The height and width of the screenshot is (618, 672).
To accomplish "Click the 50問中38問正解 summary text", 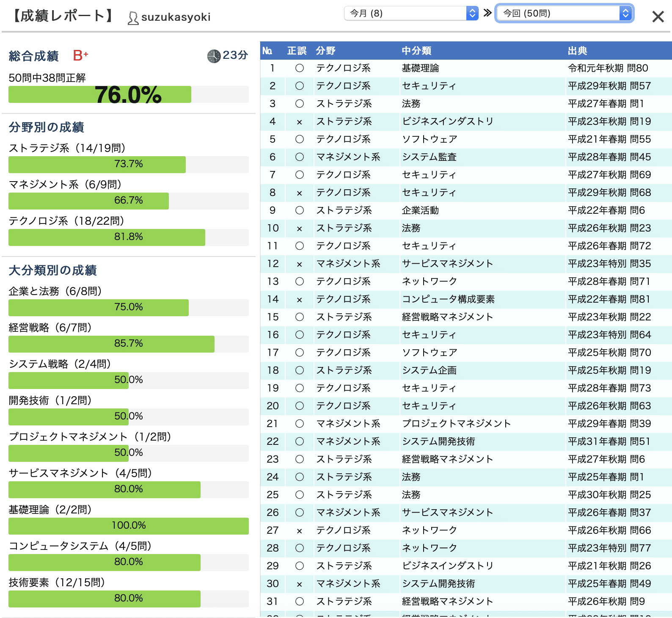I will tap(47, 78).
